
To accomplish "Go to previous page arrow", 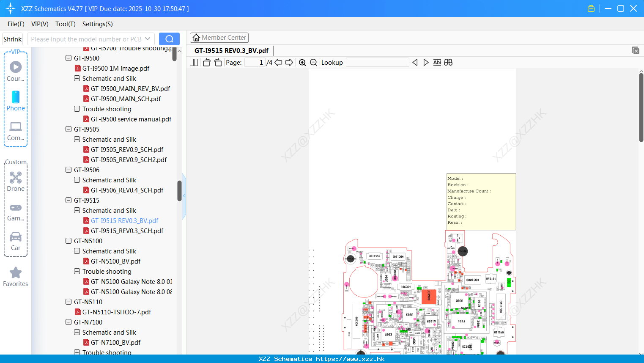I will (x=278, y=62).
